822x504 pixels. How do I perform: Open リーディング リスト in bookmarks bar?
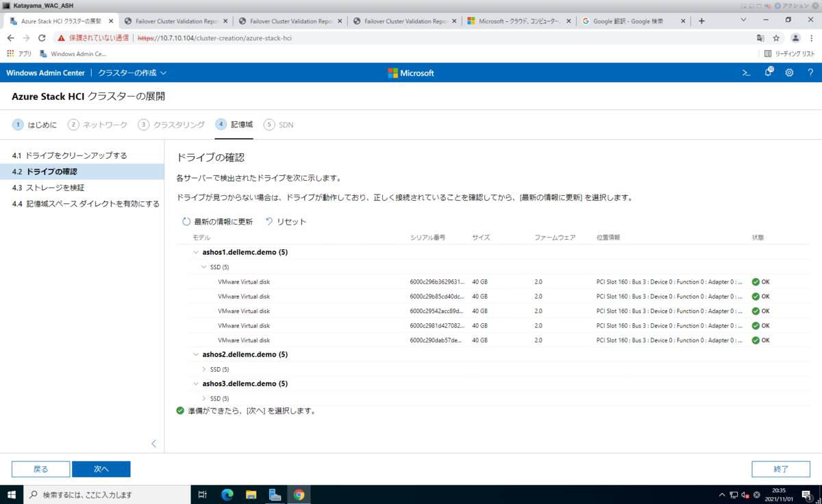789,53
